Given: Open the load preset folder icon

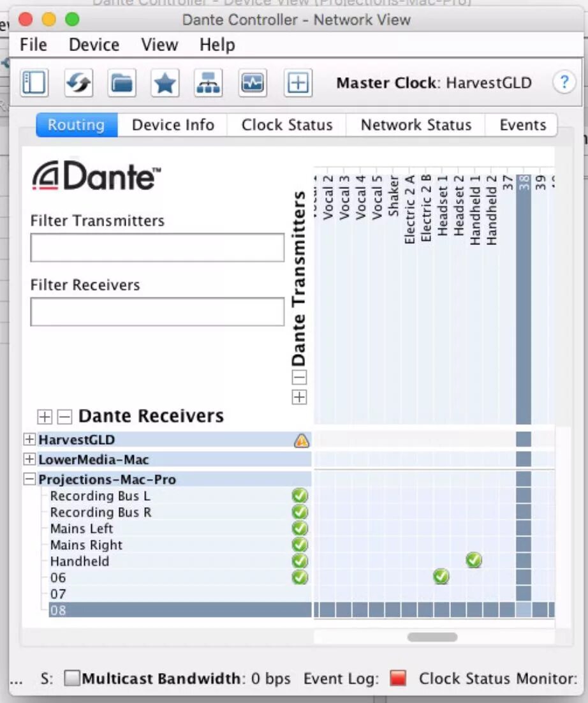Looking at the screenshot, I should click(x=122, y=83).
